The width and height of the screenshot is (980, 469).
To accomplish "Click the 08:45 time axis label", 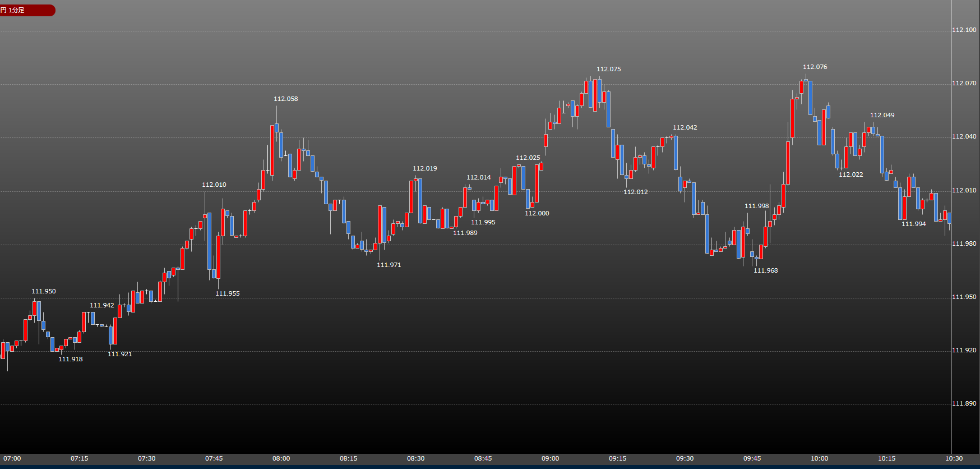I will click(483, 458).
